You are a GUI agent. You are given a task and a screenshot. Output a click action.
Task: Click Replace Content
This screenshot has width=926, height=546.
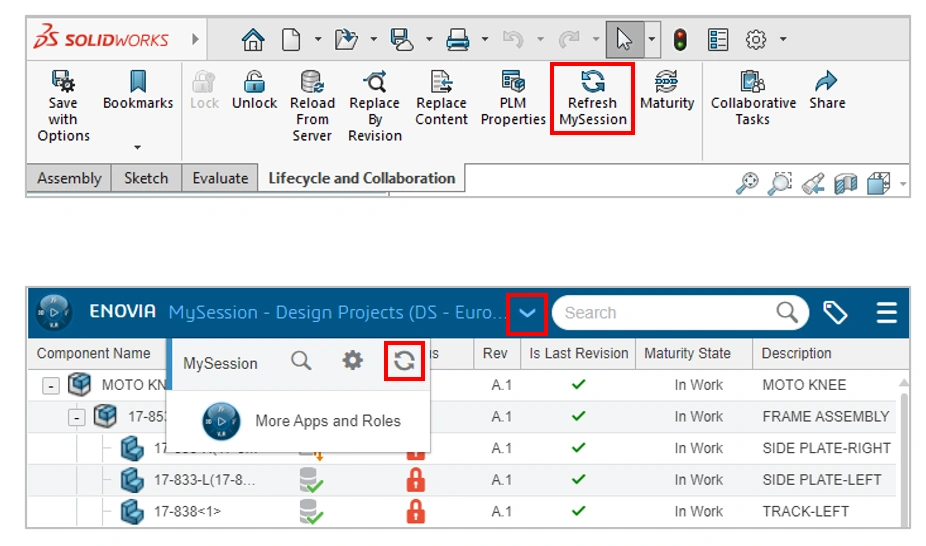(441, 98)
